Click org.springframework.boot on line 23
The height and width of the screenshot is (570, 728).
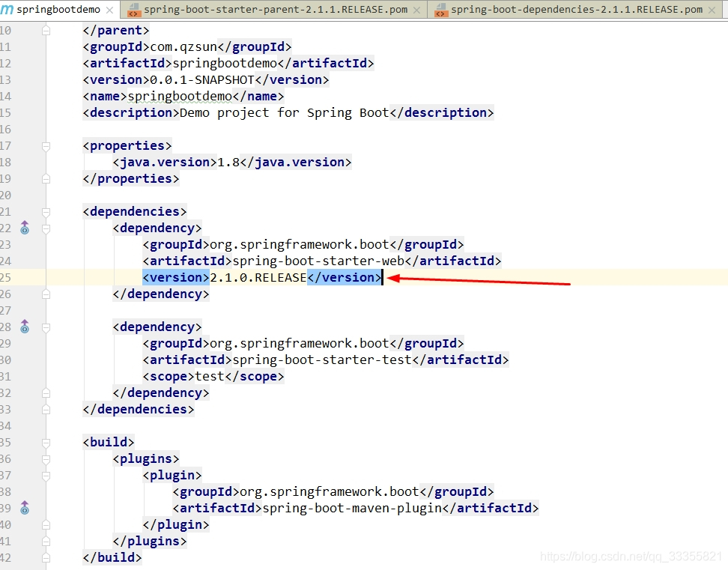[300, 245]
